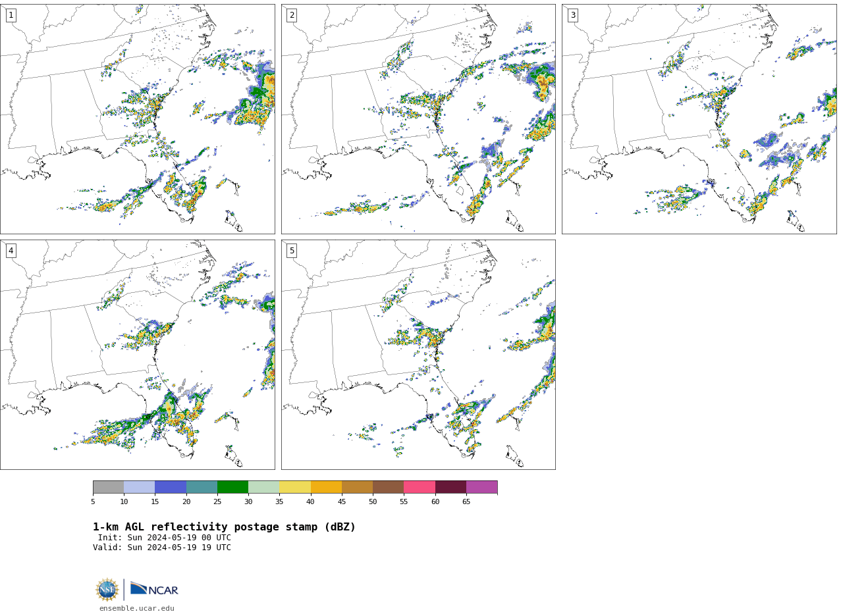
Task: Click the ensemble.ucar.edu text
Action: pyautogui.click(x=137, y=609)
